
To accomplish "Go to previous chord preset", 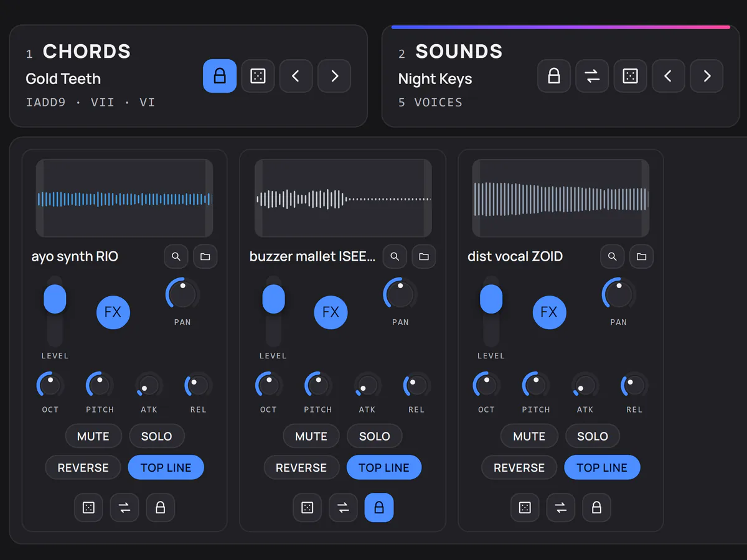I will tap(296, 76).
